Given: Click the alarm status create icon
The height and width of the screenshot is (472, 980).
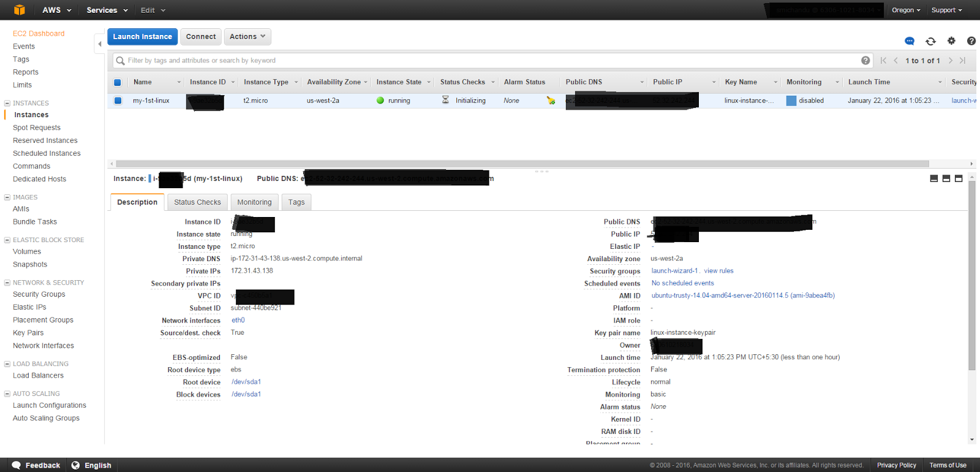Looking at the screenshot, I should tap(551, 101).
